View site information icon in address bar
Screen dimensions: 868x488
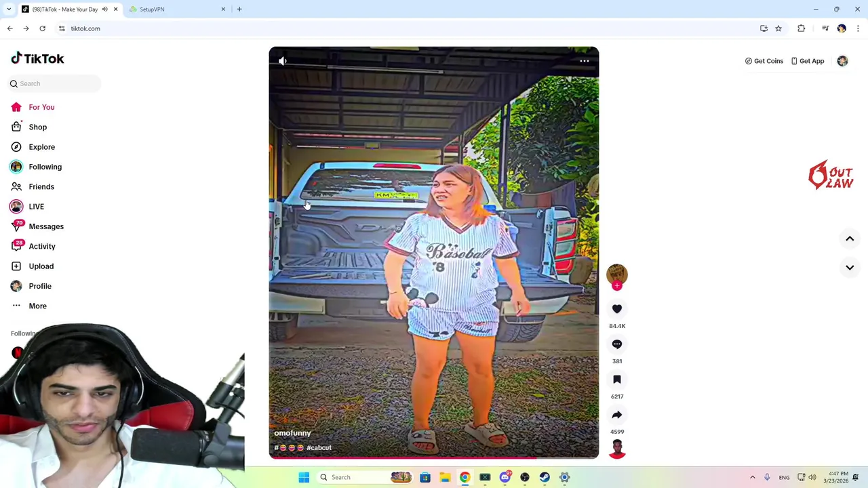click(x=62, y=28)
